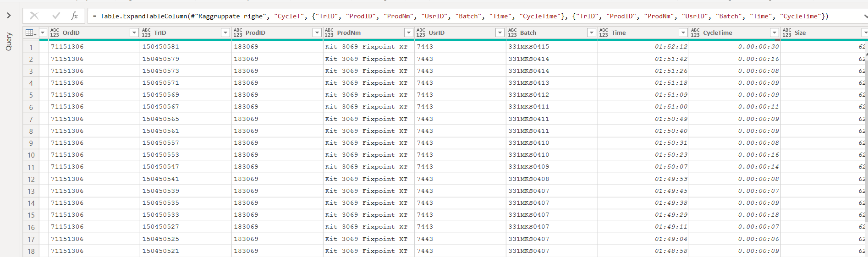Viewport: 868px width, 257px height.
Task: Open filter dropdown for Time column
Action: click(x=683, y=33)
